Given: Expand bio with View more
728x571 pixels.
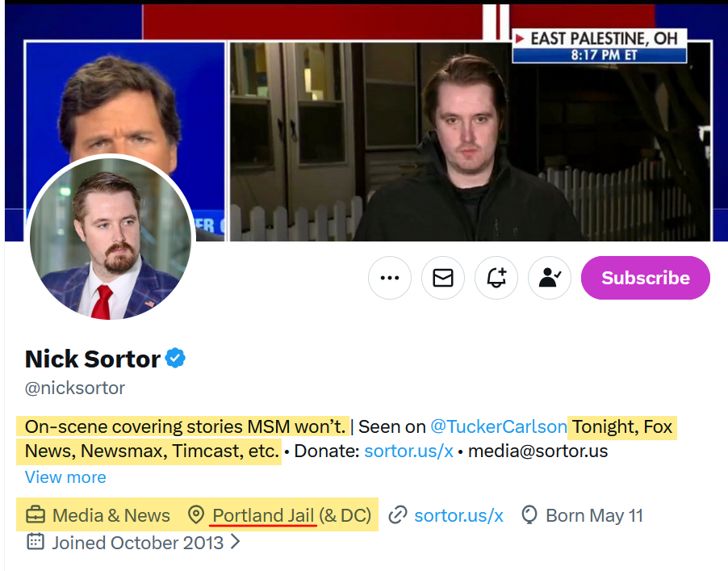Looking at the screenshot, I should [x=65, y=477].
